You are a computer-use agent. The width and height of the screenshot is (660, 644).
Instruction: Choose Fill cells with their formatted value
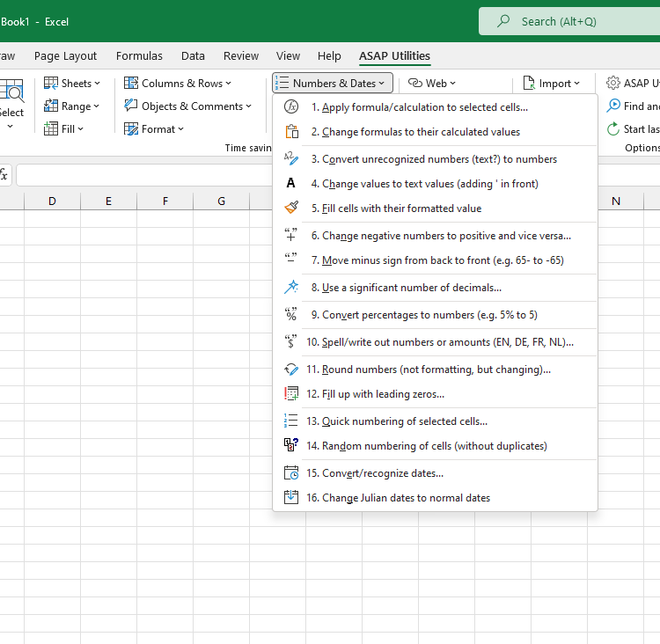436,208
